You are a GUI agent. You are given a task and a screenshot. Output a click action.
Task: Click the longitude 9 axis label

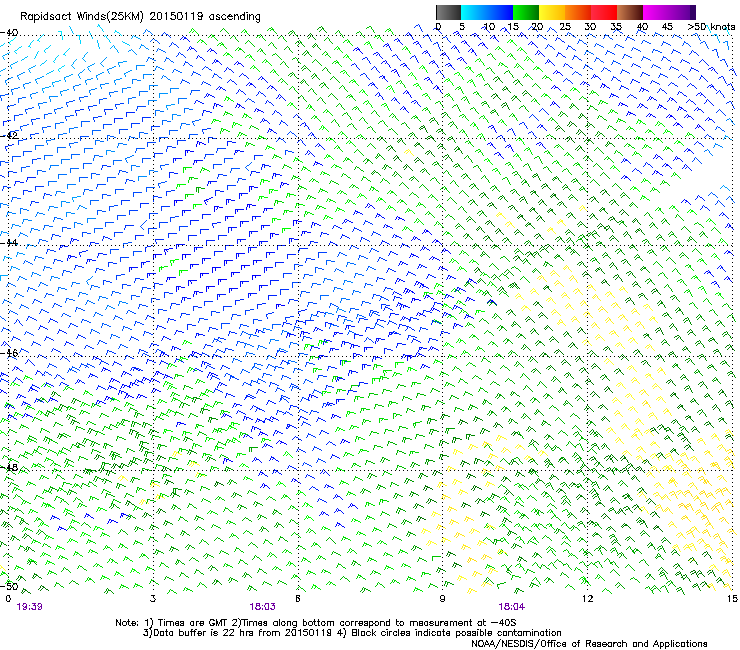(442, 599)
